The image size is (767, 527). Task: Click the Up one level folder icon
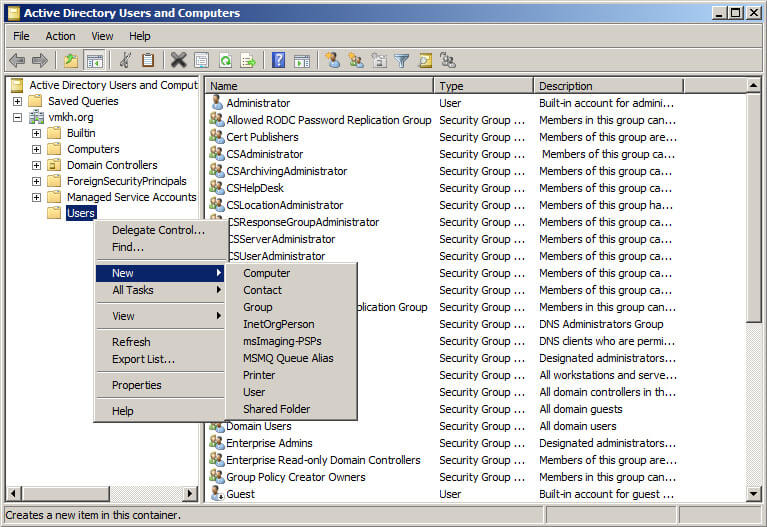click(x=71, y=60)
